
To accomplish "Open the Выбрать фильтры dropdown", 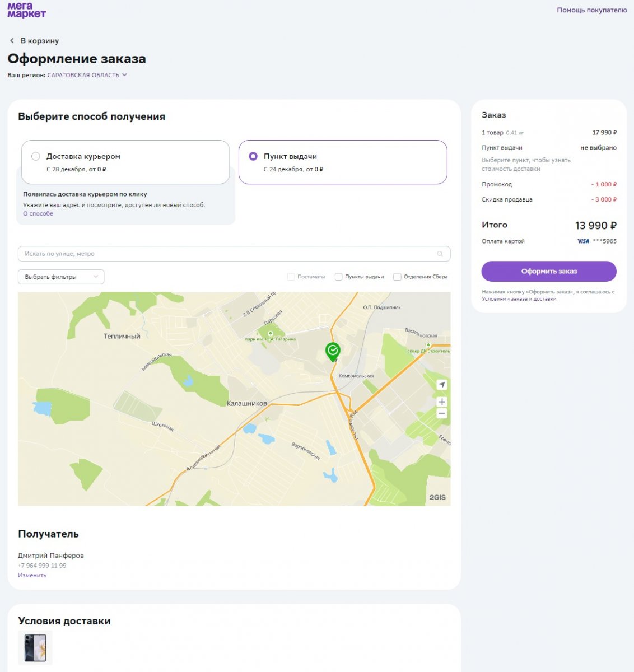I will [61, 277].
